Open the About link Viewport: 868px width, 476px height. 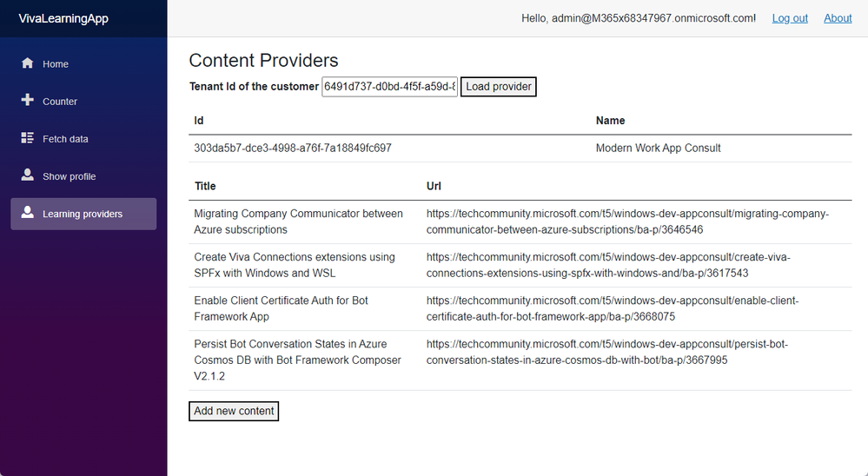coord(838,18)
